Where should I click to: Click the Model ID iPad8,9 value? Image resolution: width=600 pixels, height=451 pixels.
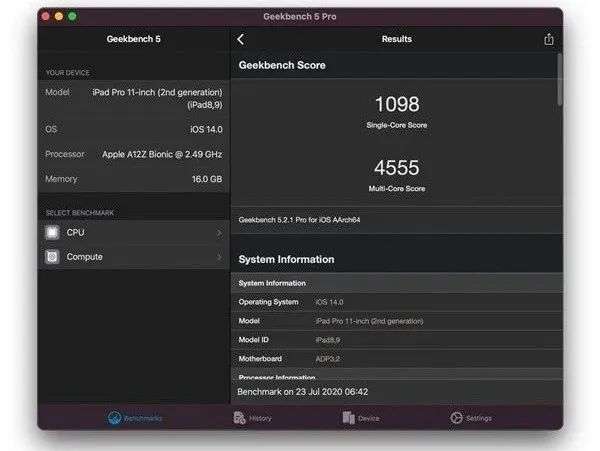coord(328,340)
